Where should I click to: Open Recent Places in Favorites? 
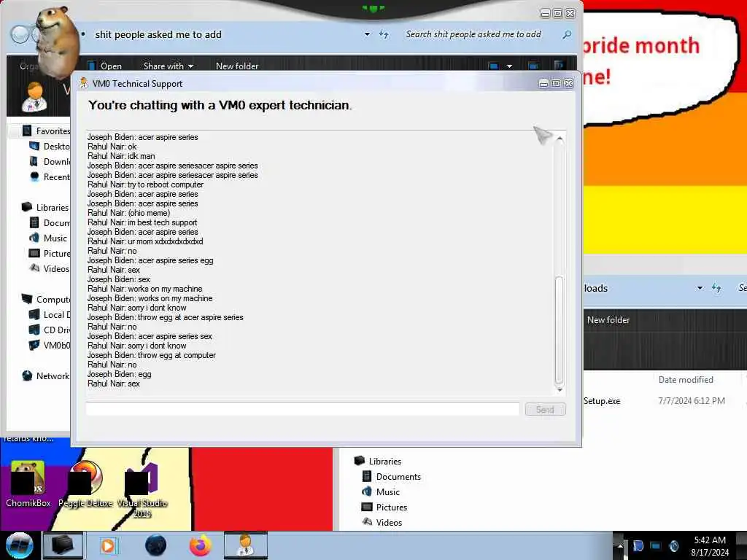(x=50, y=176)
